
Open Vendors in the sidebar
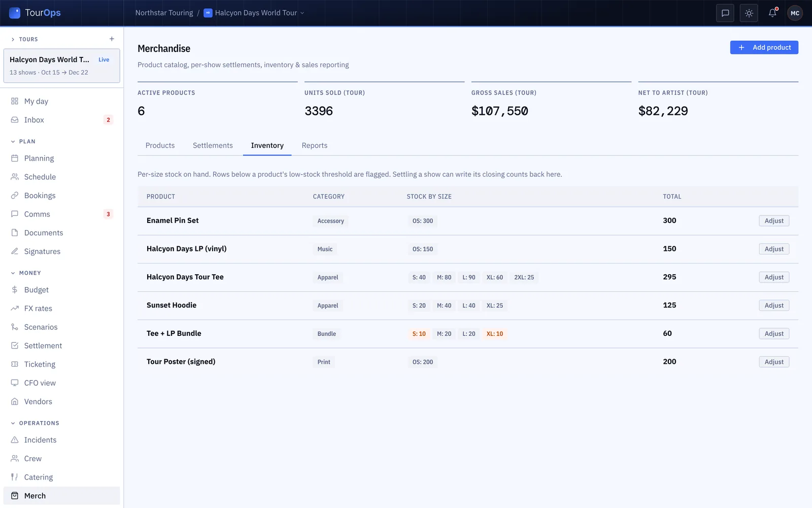click(x=61, y=401)
